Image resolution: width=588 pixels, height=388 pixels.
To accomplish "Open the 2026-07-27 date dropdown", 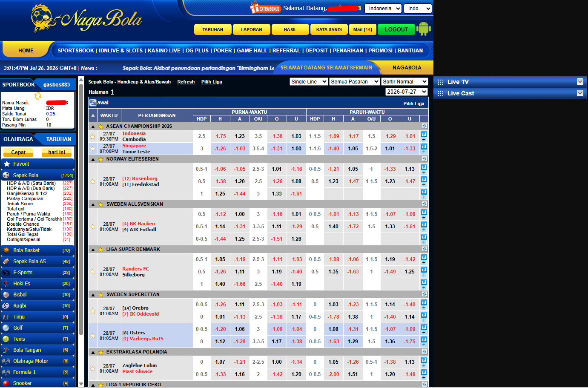I will (407, 92).
